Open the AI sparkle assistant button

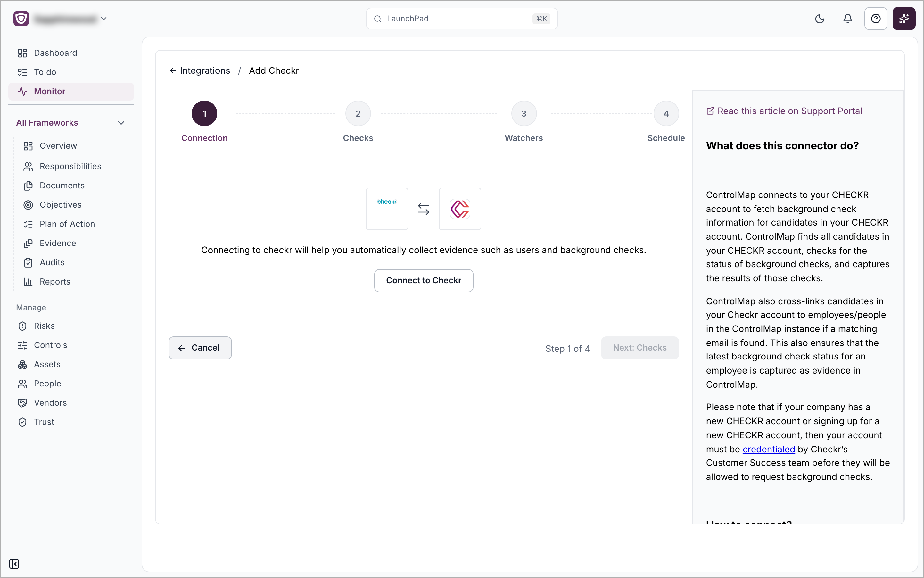(x=904, y=19)
